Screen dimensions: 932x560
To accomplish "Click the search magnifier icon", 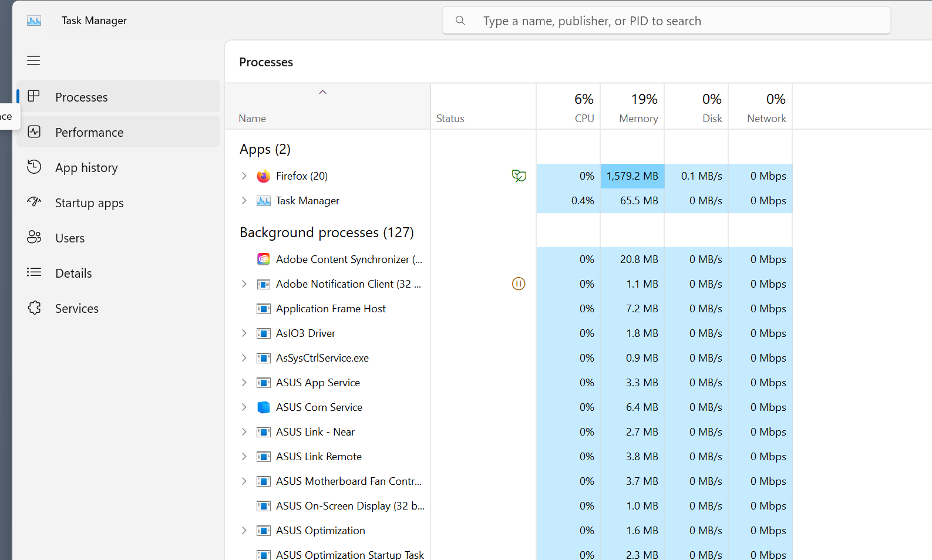I will pos(460,21).
